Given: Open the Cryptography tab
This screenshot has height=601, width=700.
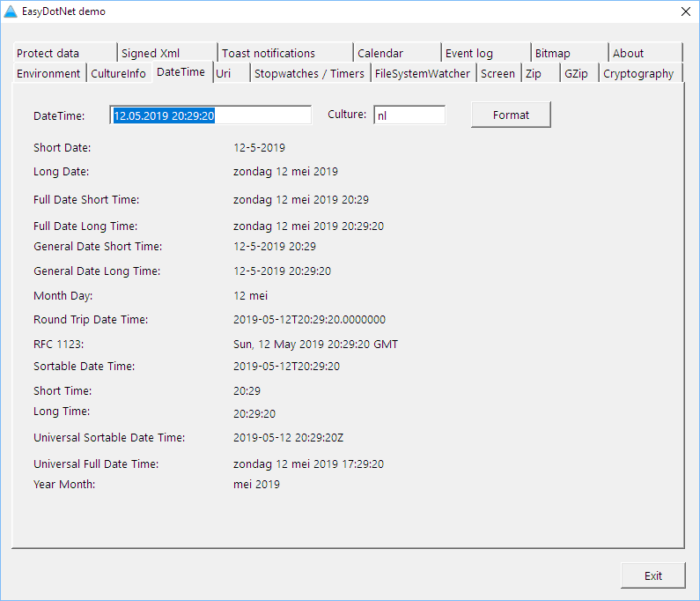Looking at the screenshot, I should coord(639,74).
